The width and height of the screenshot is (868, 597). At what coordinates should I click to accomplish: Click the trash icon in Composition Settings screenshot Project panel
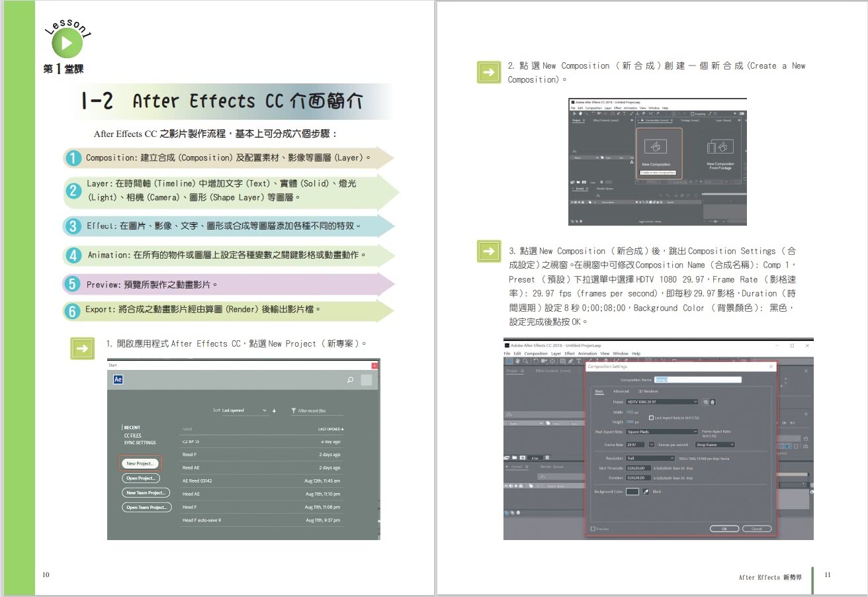click(547, 457)
